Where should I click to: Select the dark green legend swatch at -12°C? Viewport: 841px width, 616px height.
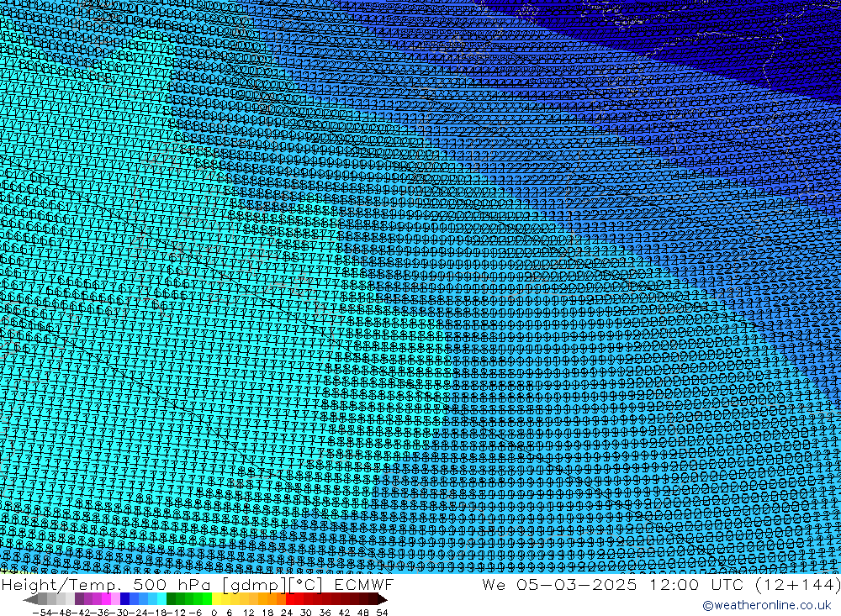point(171,599)
